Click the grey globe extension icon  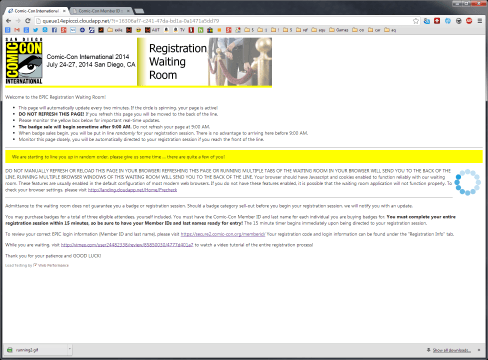(459, 21)
